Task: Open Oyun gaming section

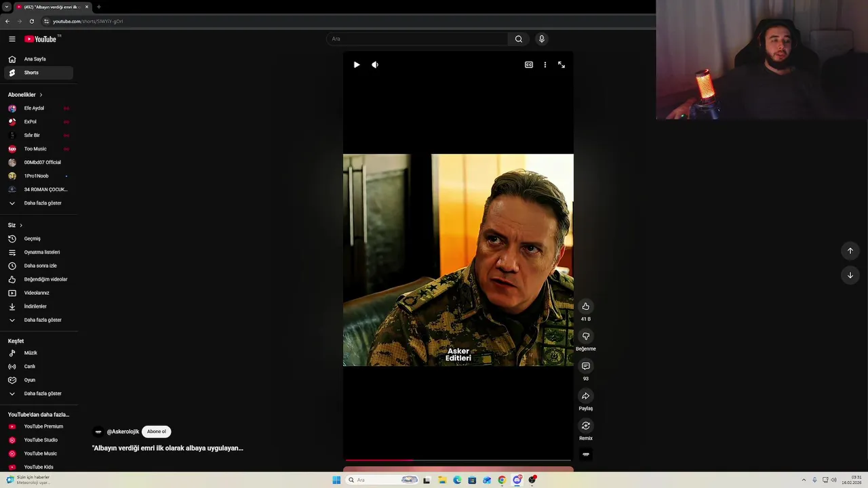Action: pyautogui.click(x=39, y=380)
